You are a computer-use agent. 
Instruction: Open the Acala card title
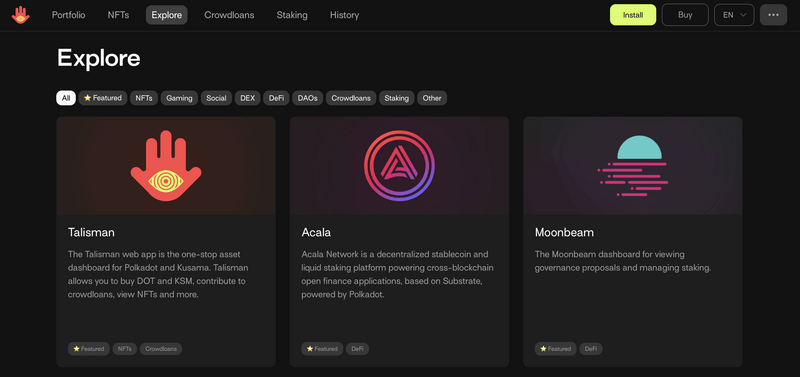[316, 233]
